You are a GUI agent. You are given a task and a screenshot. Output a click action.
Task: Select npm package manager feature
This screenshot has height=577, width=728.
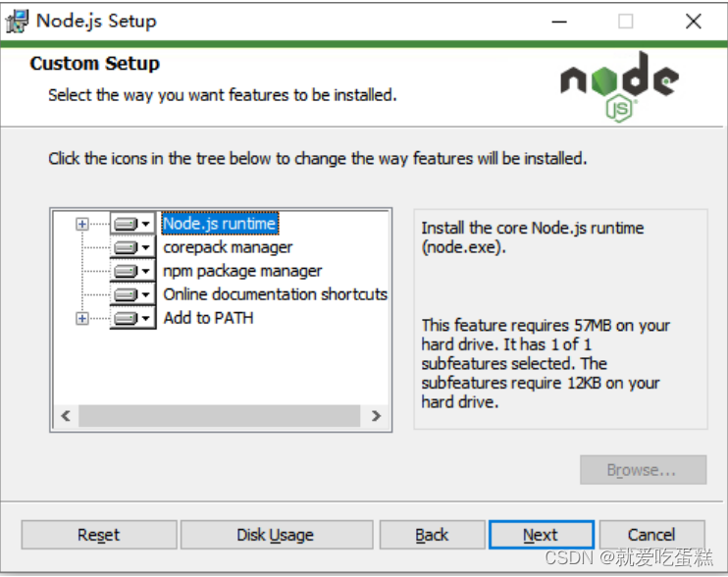[242, 271]
